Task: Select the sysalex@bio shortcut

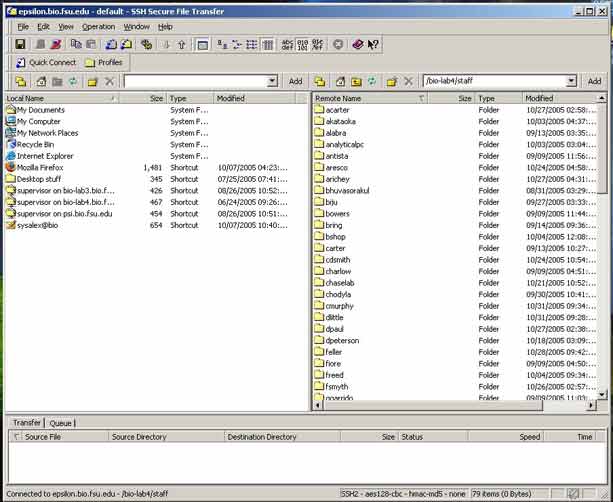Action: (x=37, y=226)
